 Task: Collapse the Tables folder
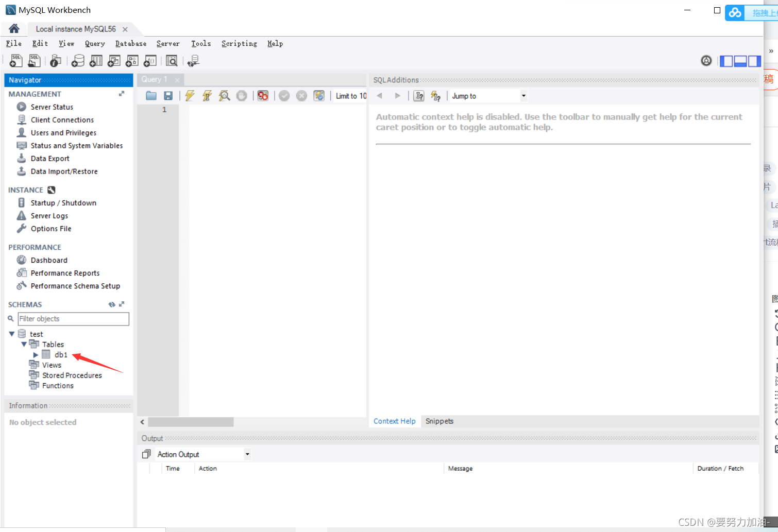pyautogui.click(x=24, y=344)
